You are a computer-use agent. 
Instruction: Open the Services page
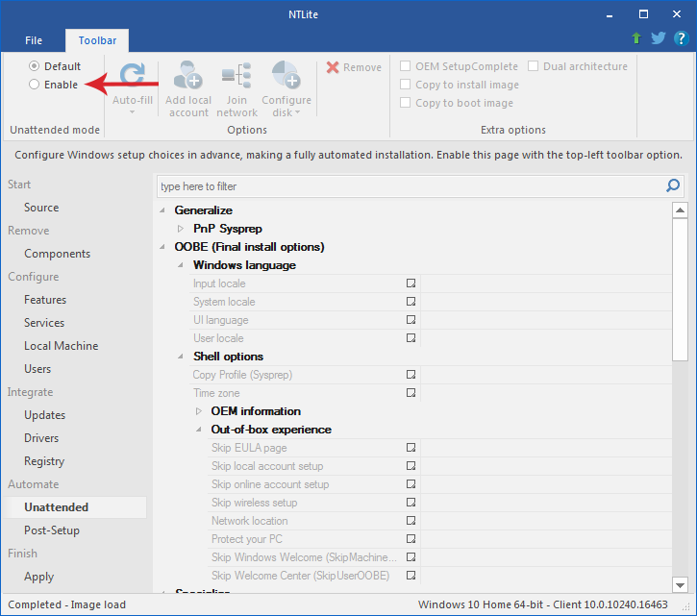[x=44, y=323]
